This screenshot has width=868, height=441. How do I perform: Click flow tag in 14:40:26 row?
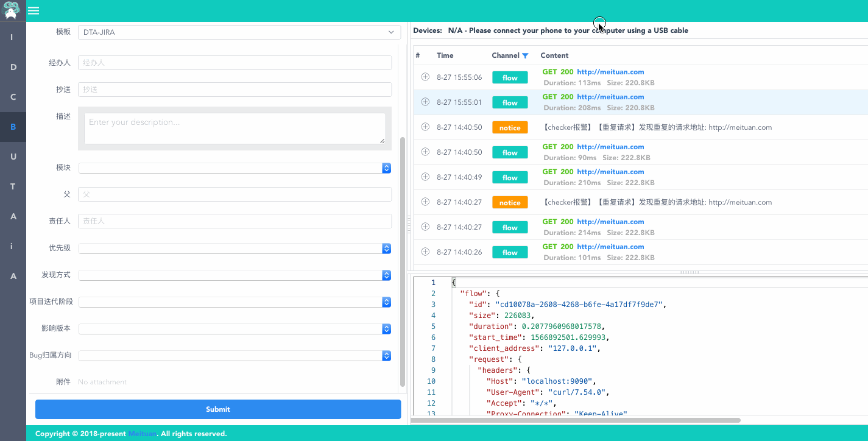pyautogui.click(x=510, y=252)
